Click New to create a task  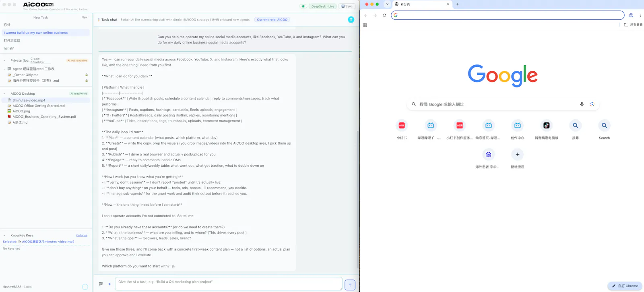tap(85, 17)
